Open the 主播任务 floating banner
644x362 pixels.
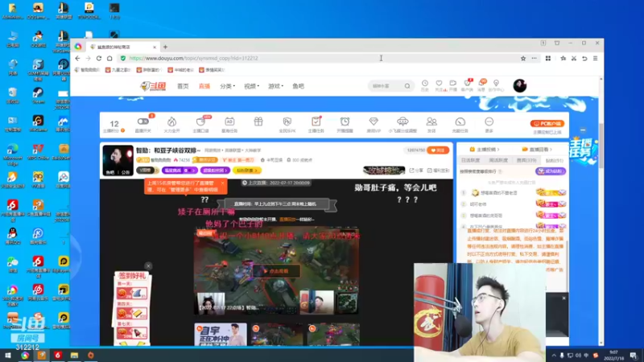coord(582,150)
